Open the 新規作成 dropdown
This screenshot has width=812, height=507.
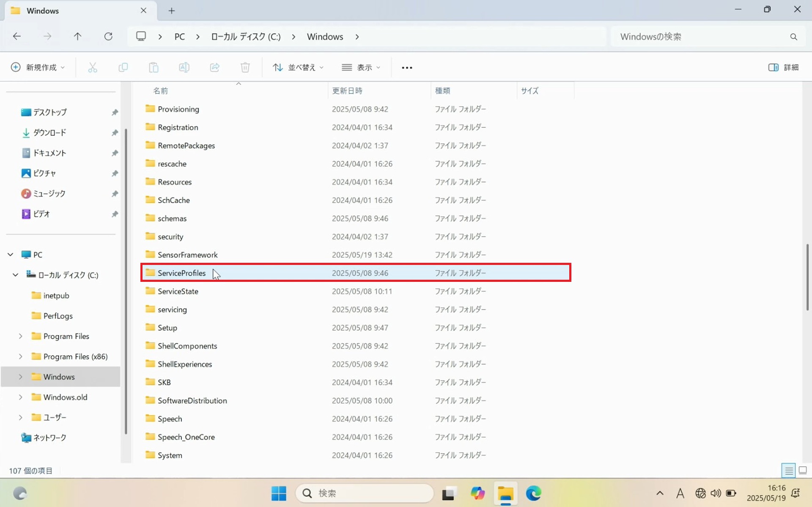[x=38, y=67]
